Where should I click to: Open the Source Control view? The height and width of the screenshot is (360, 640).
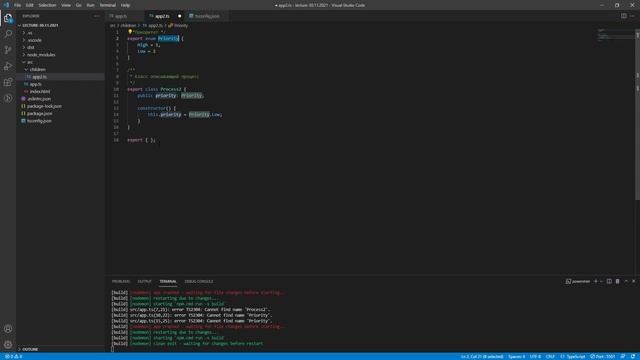[8, 50]
